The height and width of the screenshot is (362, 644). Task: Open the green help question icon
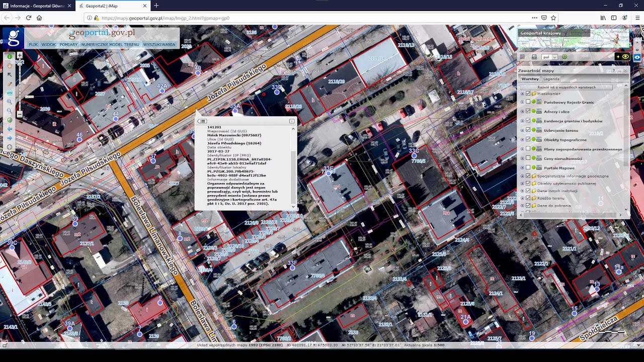(x=565, y=57)
